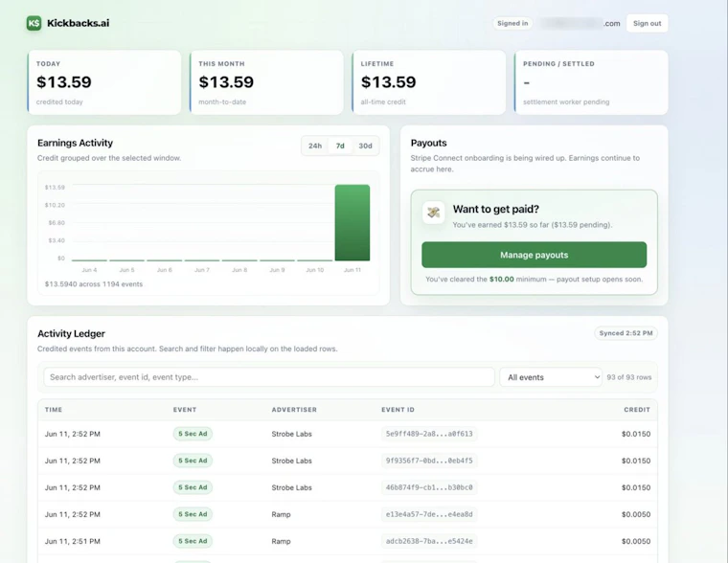Click the money icon beside Want to get paid
This screenshot has height=563, width=728.
click(434, 213)
